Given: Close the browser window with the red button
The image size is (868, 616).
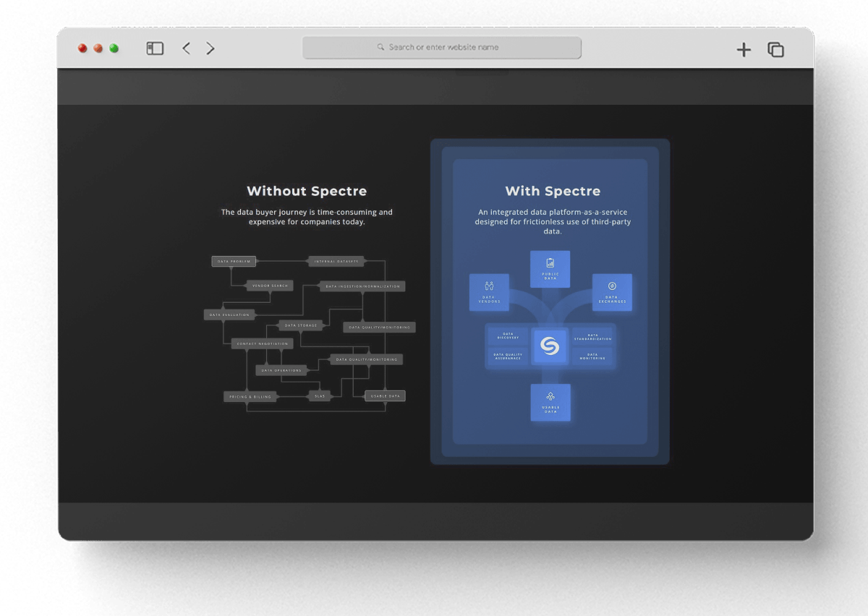Looking at the screenshot, I should click(82, 48).
